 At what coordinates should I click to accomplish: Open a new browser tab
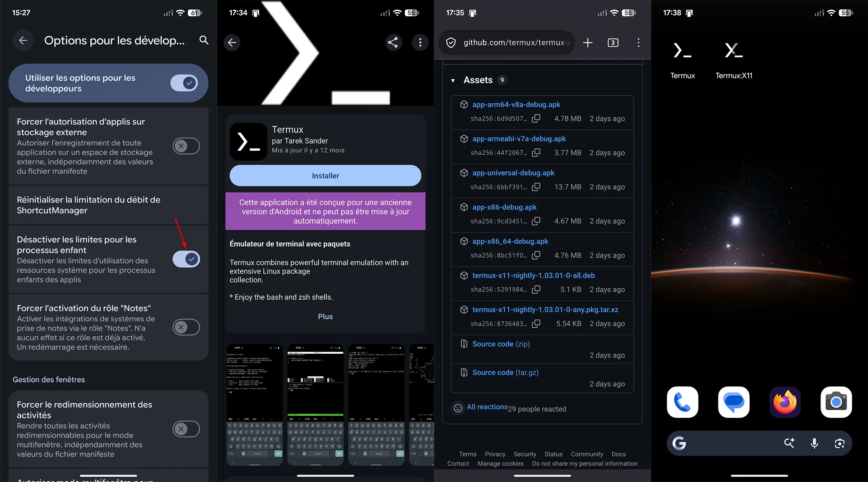point(588,43)
